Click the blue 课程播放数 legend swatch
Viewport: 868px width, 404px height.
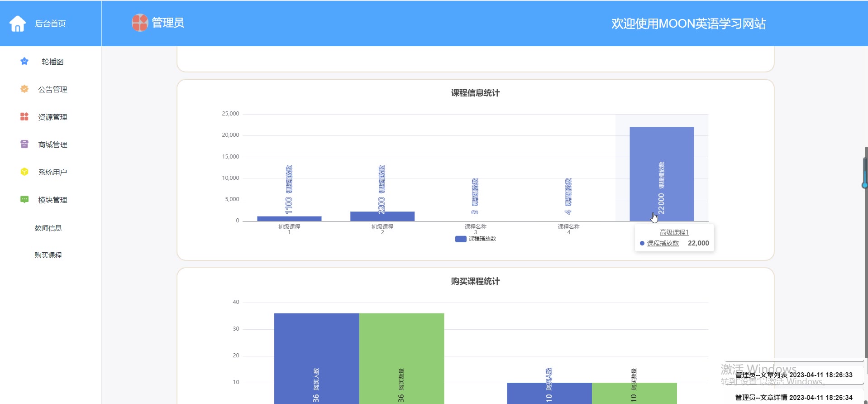click(x=461, y=239)
